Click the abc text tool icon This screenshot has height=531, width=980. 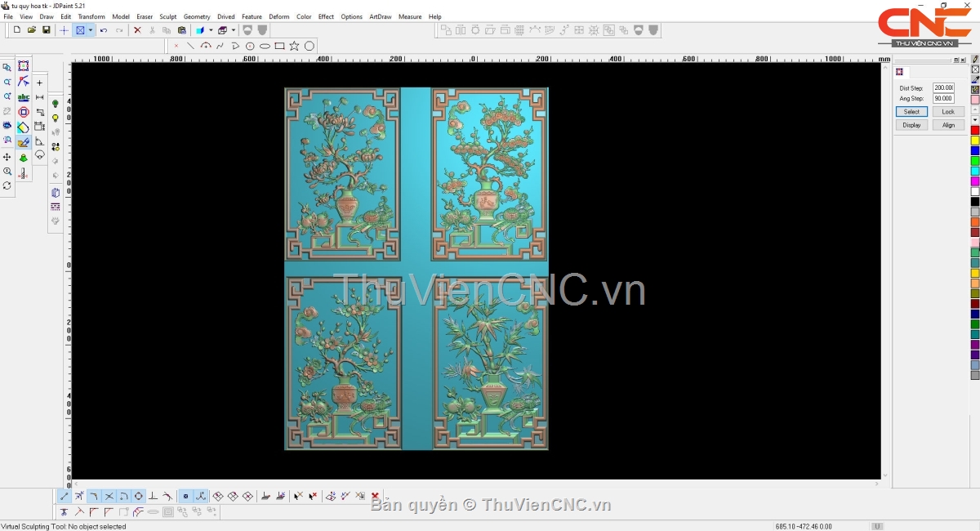click(23, 97)
